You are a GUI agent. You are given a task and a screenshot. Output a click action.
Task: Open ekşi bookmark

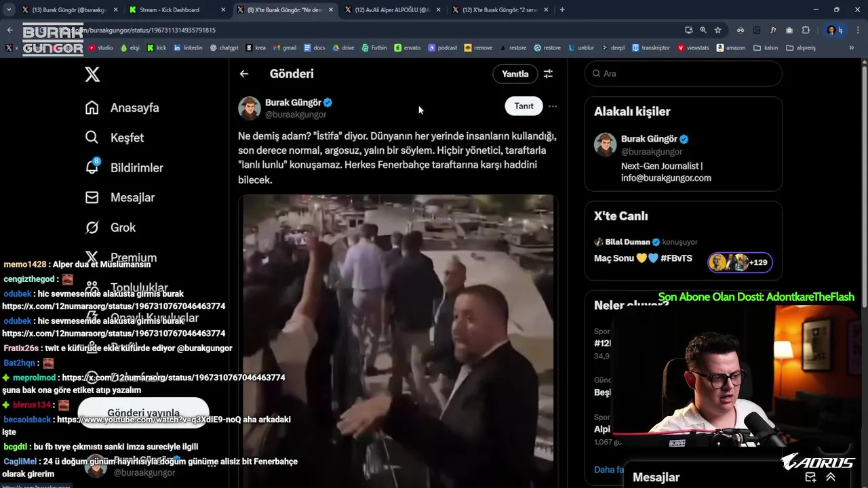pos(130,47)
